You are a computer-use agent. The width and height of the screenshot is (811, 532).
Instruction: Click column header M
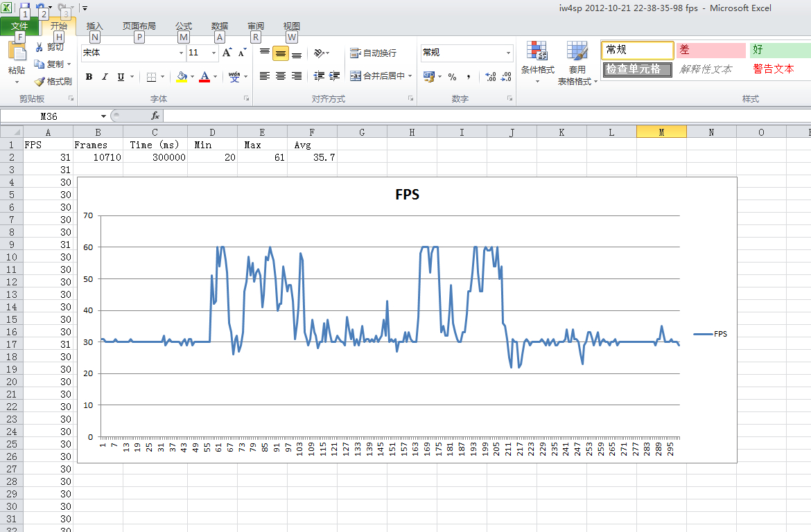click(x=661, y=132)
